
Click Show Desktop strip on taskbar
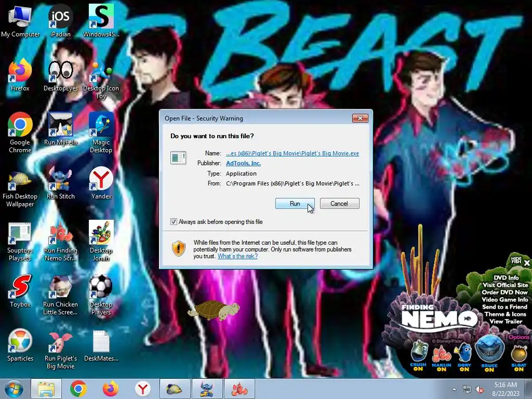(x=529, y=389)
